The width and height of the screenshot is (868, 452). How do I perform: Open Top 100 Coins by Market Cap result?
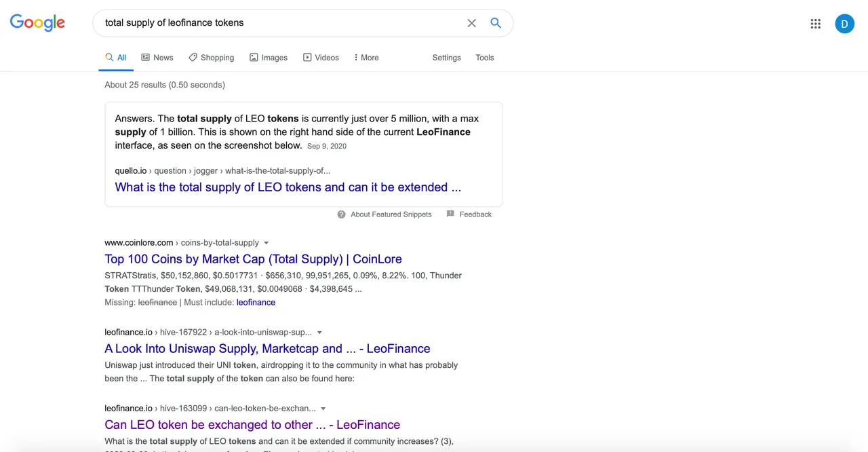point(253,259)
